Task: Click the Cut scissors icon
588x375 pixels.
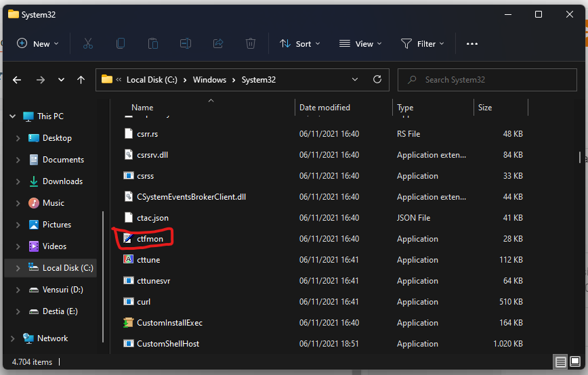Action: [88, 43]
